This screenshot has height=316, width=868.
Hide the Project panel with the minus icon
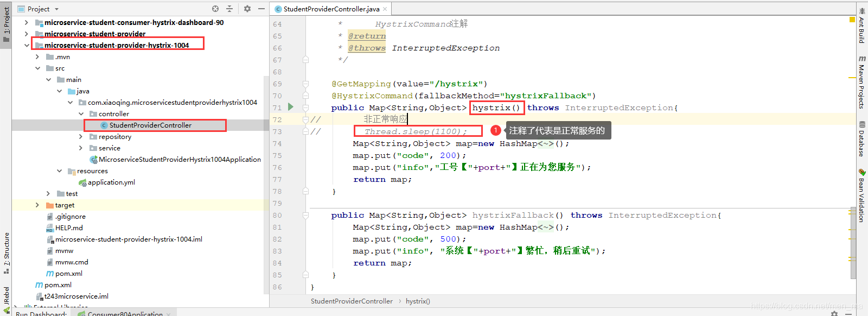pyautogui.click(x=261, y=9)
